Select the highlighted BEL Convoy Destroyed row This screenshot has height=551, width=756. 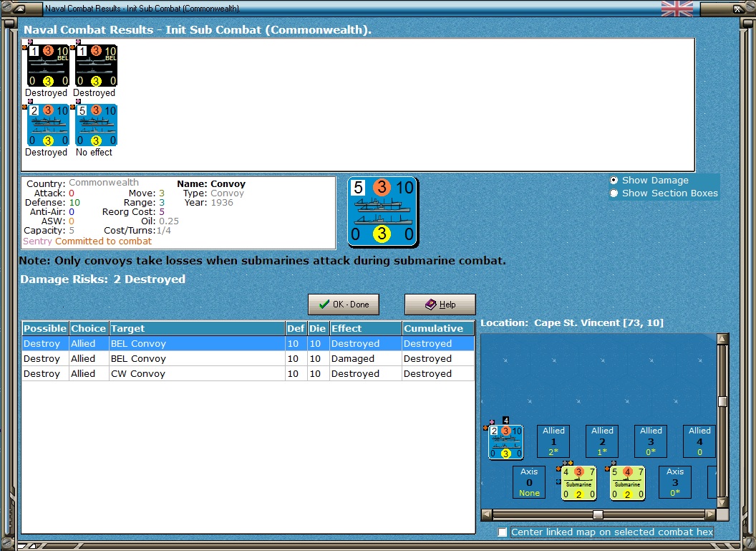tap(248, 343)
